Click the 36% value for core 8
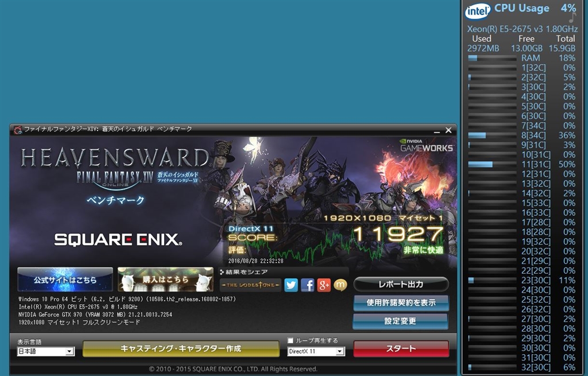This screenshot has width=588, height=376. 567,135
